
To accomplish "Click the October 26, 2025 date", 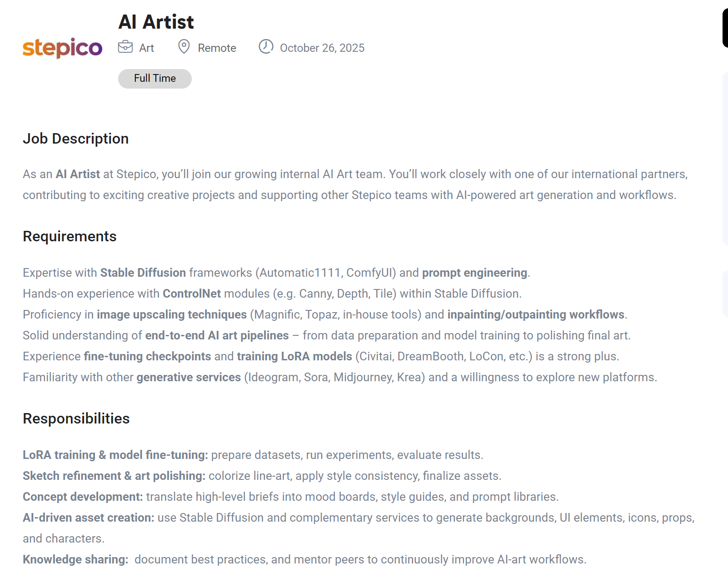I will pos(322,48).
